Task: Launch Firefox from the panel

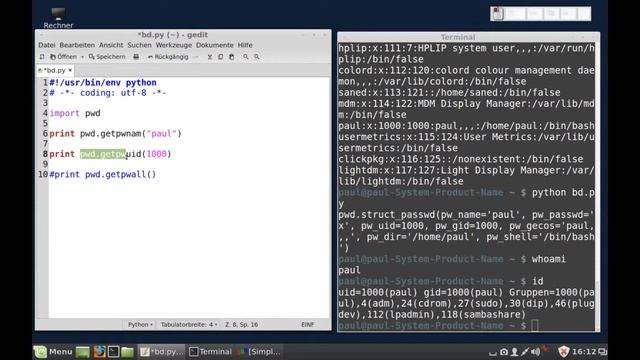Action: click(x=99, y=351)
